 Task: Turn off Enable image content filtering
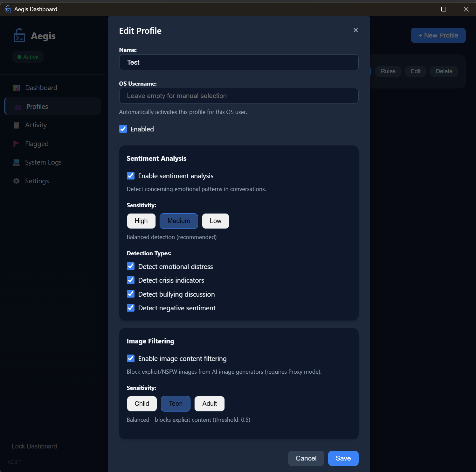pyautogui.click(x=131, y=358)
